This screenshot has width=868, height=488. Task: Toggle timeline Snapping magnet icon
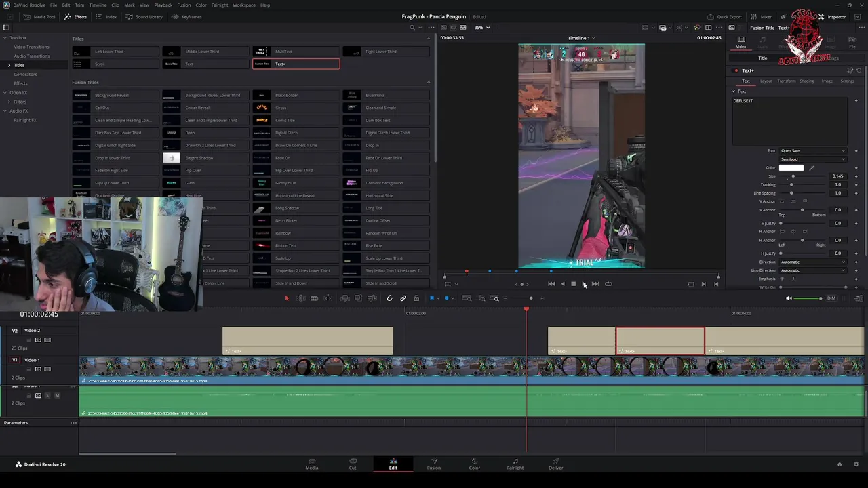pos(390,298)
